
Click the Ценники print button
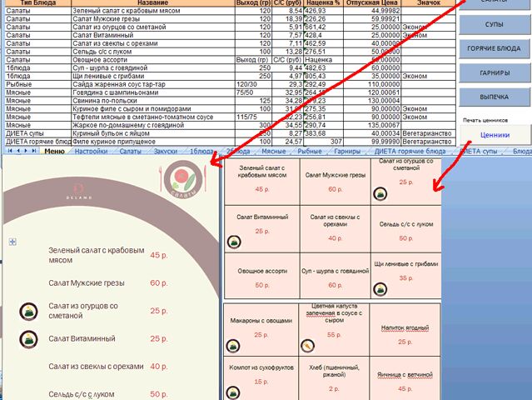495,135
